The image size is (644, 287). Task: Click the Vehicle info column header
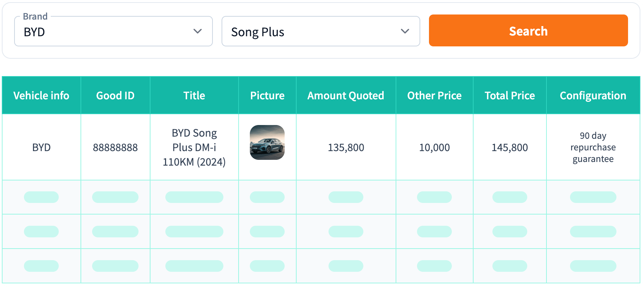point(41,96)
